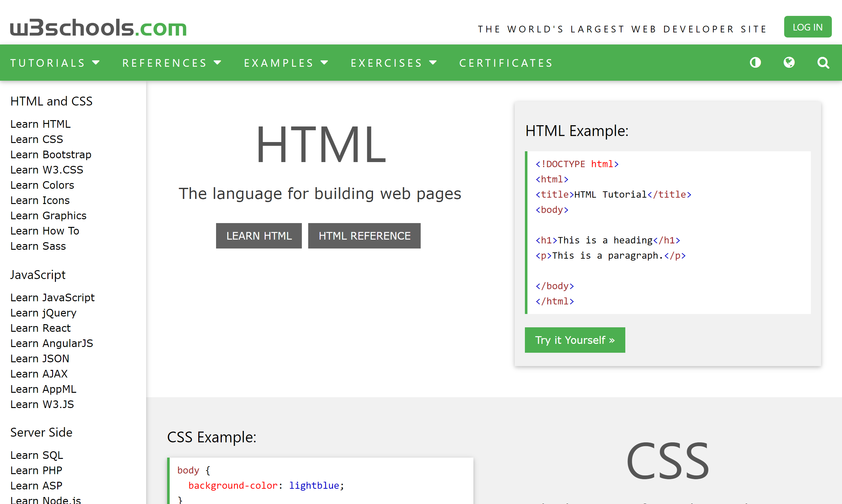
Task: Open the Learn Colors sidebar link
Action: click(42, 185)
